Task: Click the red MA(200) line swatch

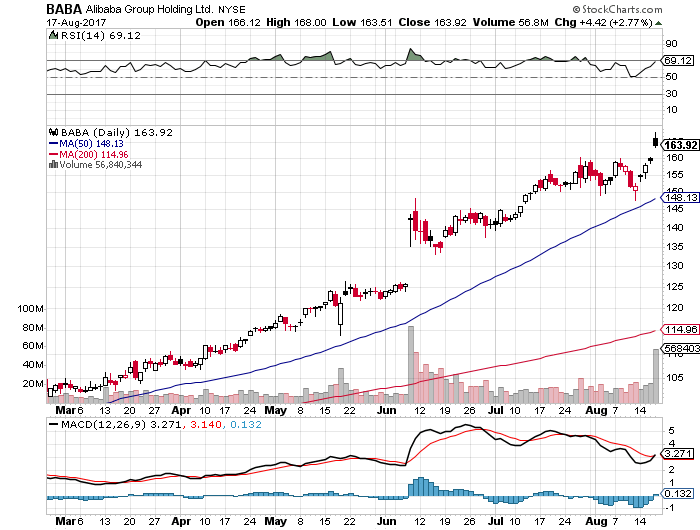Action: [53, 154]
